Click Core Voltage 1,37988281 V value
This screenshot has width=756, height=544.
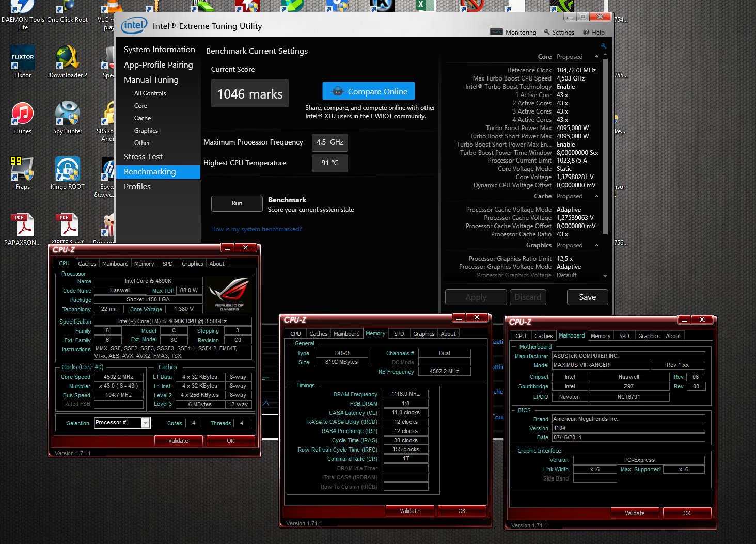pos(575,177)
